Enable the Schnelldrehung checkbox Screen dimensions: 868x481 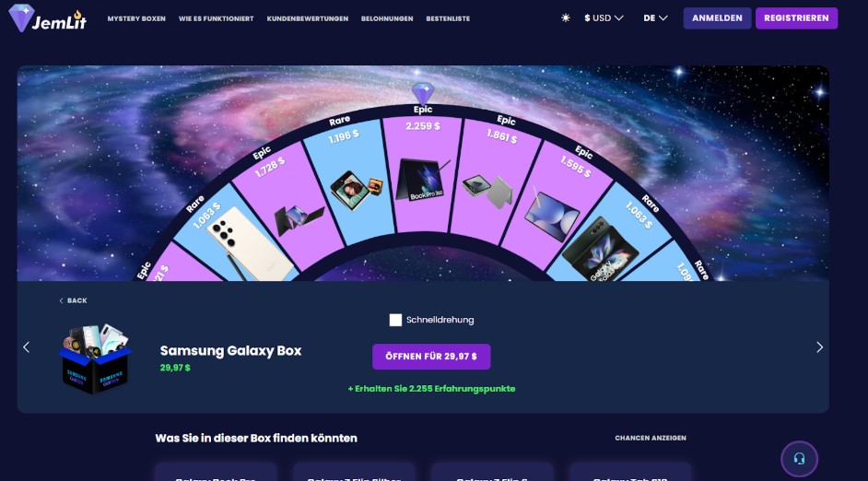point(395,320)
